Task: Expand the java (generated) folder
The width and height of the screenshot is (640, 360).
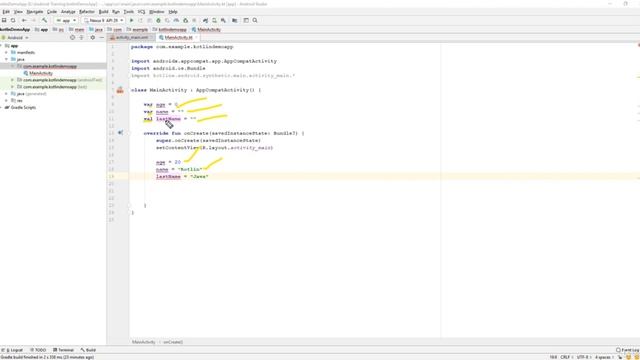Action: click(6, 94)
